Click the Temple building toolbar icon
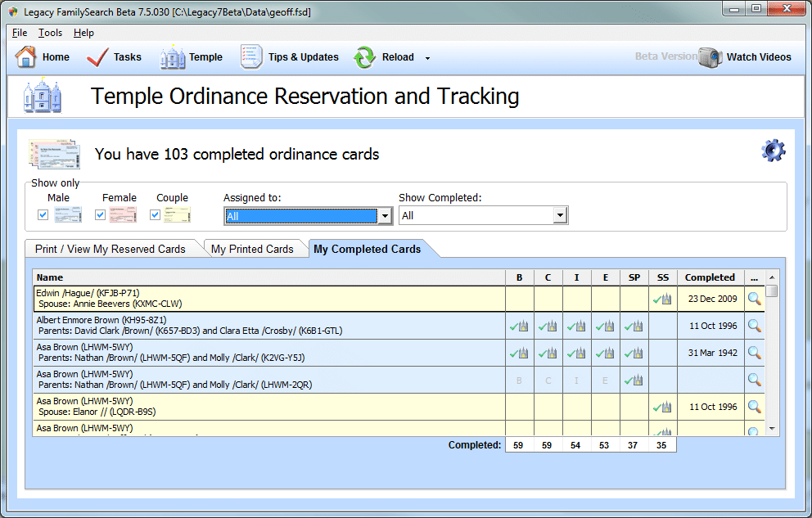 [x=173, y=57]
